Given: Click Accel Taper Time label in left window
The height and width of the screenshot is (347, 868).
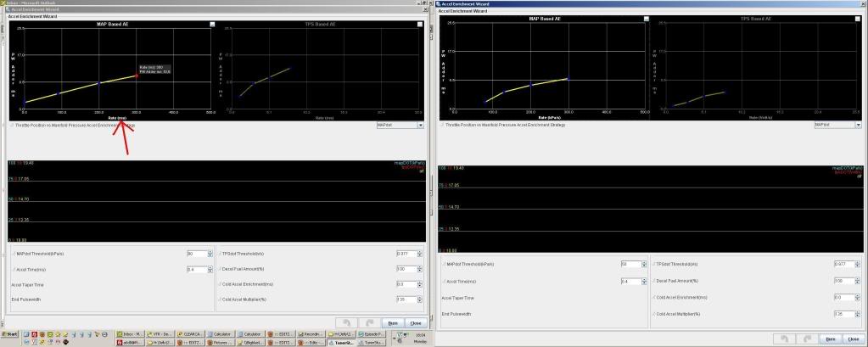Looking at the screenshot, I should click(27, 284).
